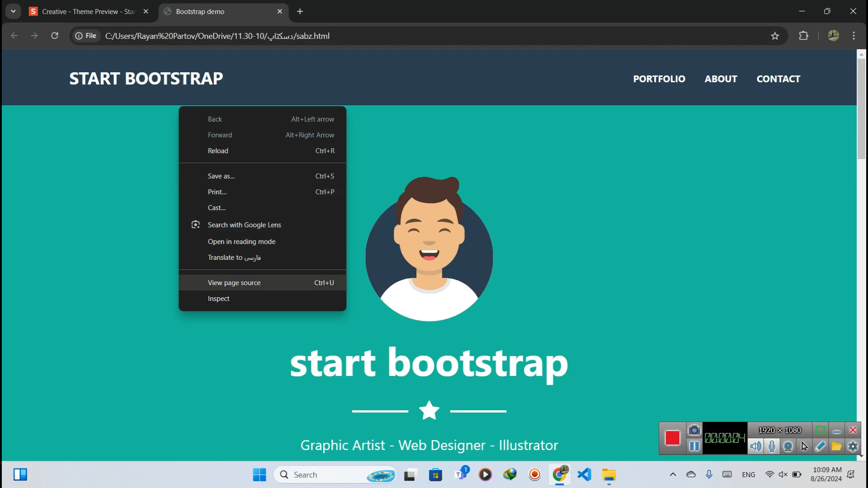Choose Forward in the context menu
Viewport: 868px width, 488px height.
tap(262, 135)
